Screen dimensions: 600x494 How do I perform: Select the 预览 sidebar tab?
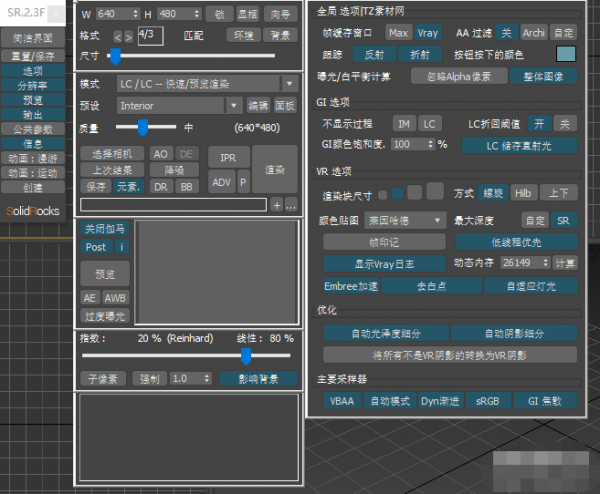(x=33, y=100)
